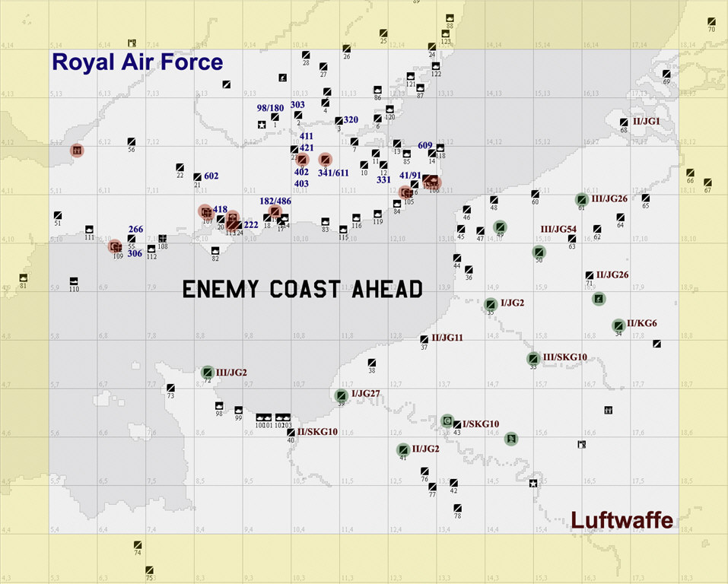The width and height of the screenshot is (728, 584).
Task: Pick airfield marker numbered 78
Action: point(458,508)
